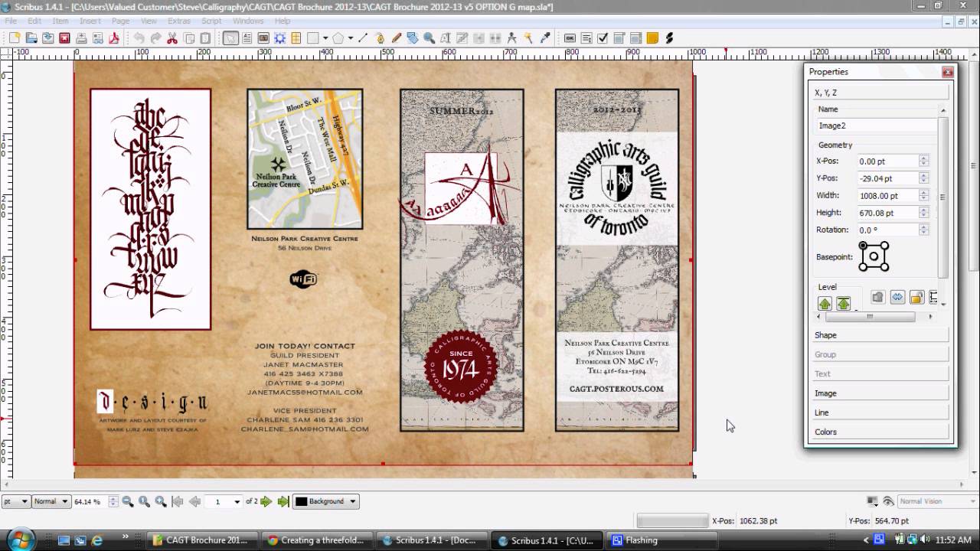Expand the Image section in Properties
This screenshot has width=980, height=551.
[x=880, y=393]
